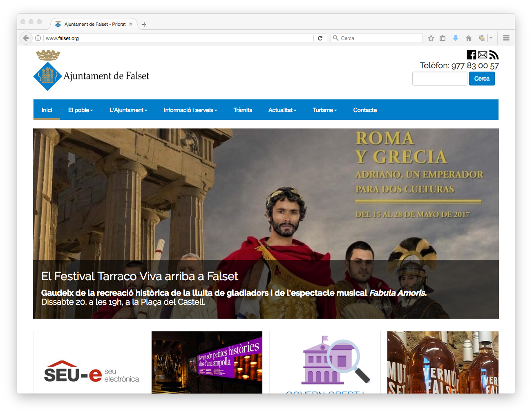The height and width of the screenshot is (414, 532).
Task: Open the Firefox hamburger menu
Action: [x=506, y=38]
